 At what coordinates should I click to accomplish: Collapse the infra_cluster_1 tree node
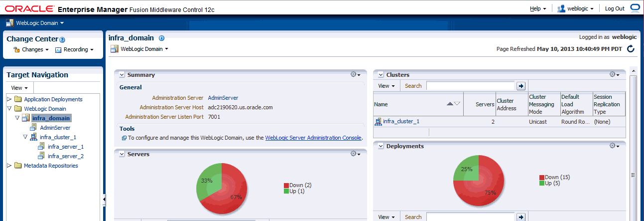[x=25, y=137]
